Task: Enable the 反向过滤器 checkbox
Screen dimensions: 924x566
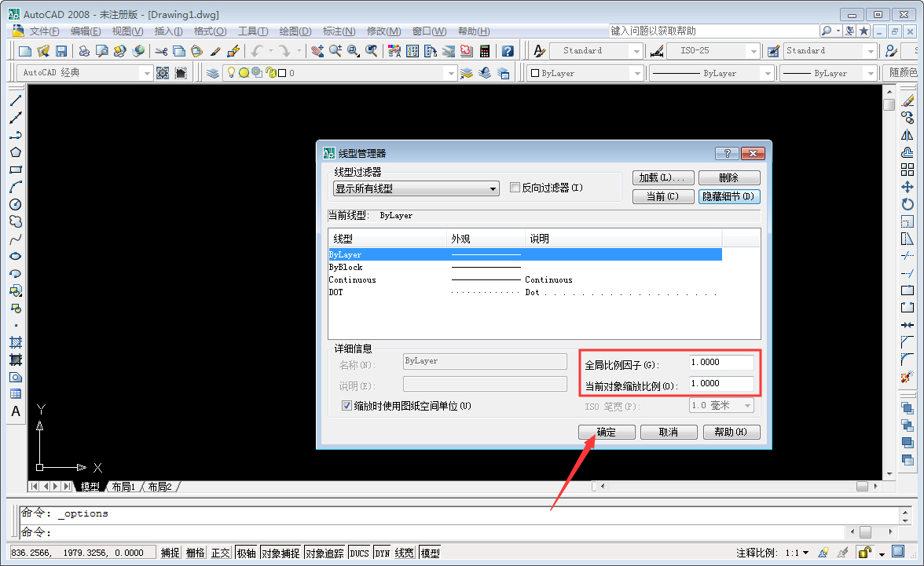Action: (x=515, y=188)
